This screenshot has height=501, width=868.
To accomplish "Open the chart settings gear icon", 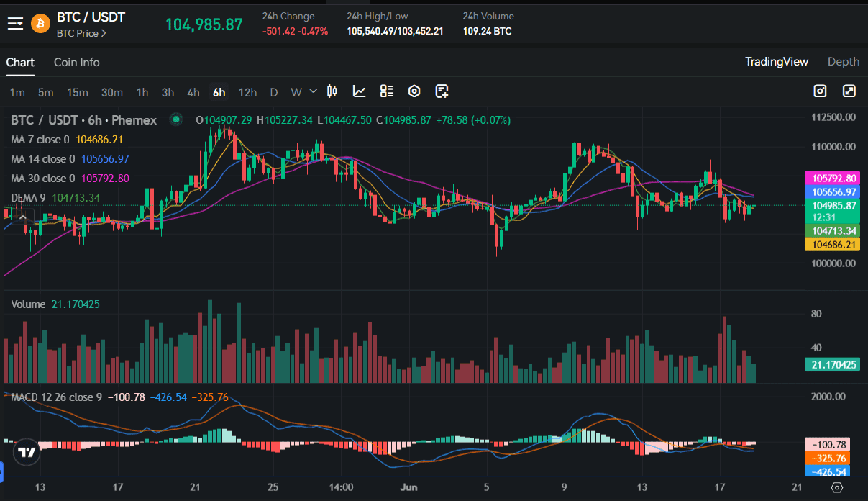I will (x=414, y=91).
